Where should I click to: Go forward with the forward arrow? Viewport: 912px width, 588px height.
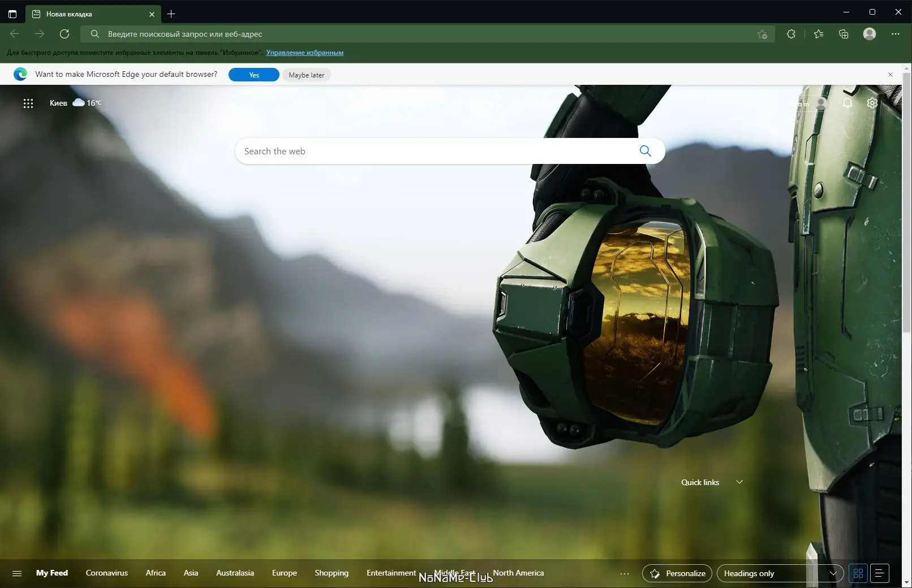point(40,34)
